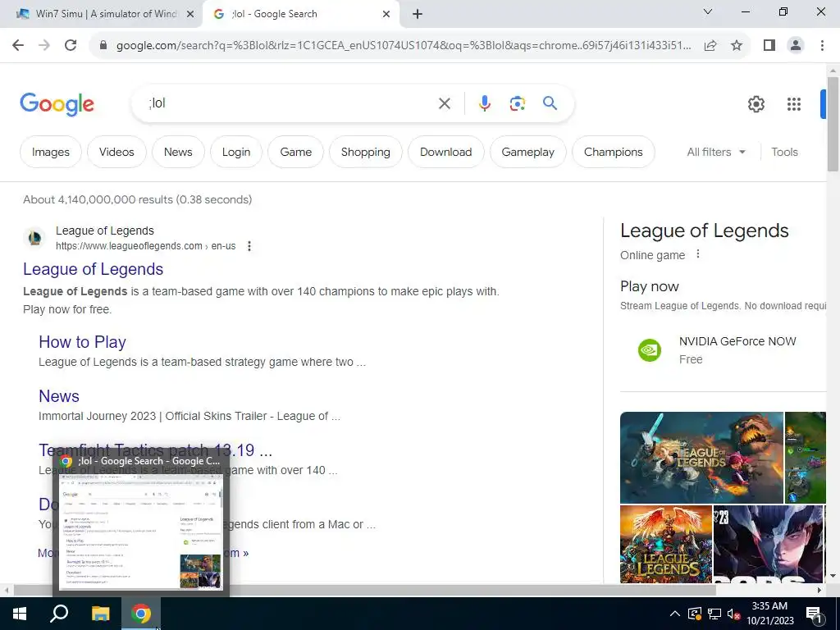
Task: Click the taskbar clock and date
Action: pos(769,614)
